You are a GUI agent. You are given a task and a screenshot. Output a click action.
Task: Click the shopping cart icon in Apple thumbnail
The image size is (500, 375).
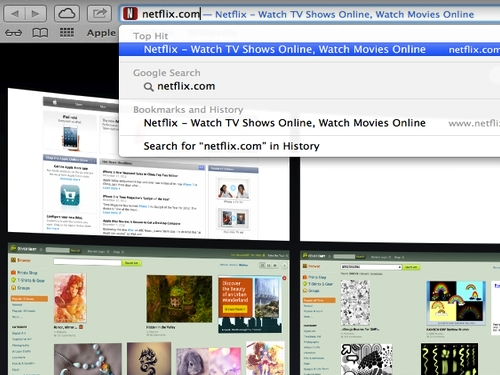click(70, 196)
